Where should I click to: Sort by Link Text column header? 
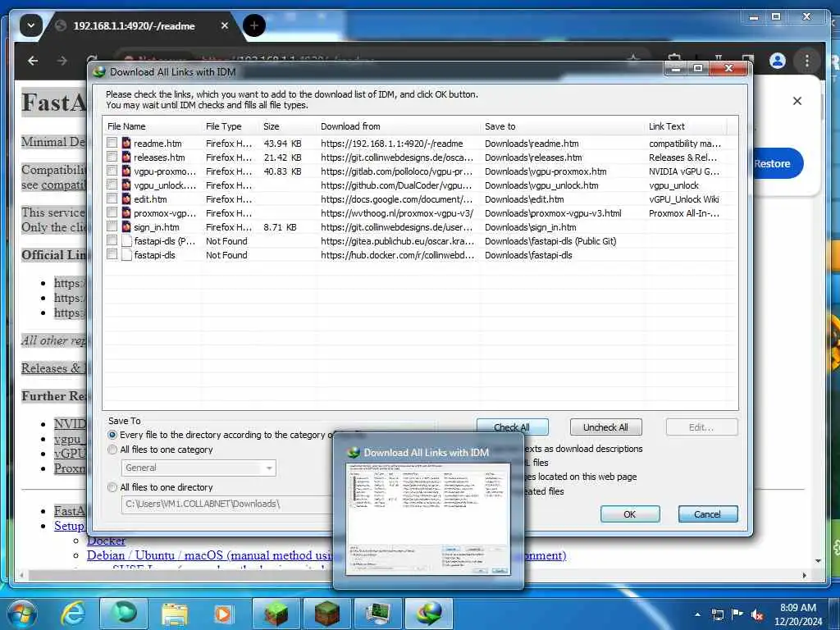pos(666,126)
